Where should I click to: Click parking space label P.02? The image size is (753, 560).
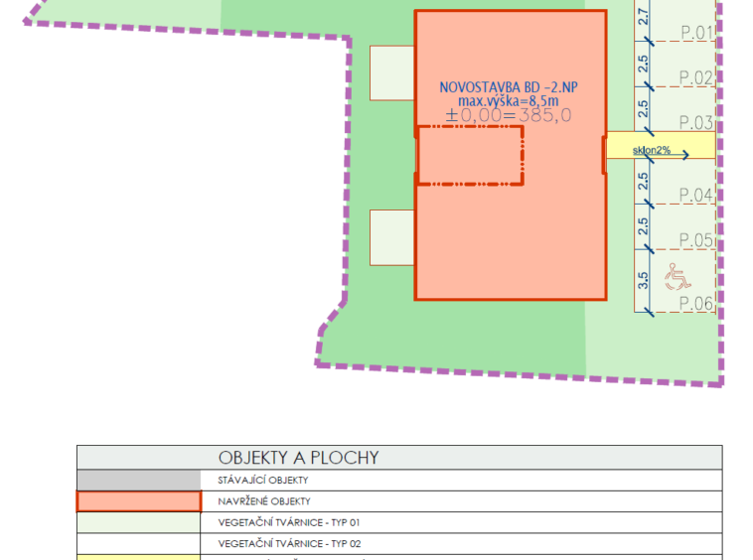697,77
